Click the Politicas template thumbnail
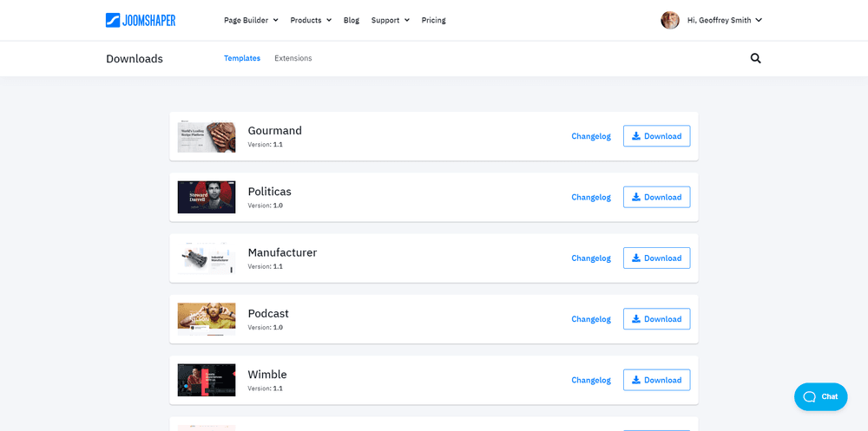The height and width of the screenshot is (431, 868). (207, 197)
